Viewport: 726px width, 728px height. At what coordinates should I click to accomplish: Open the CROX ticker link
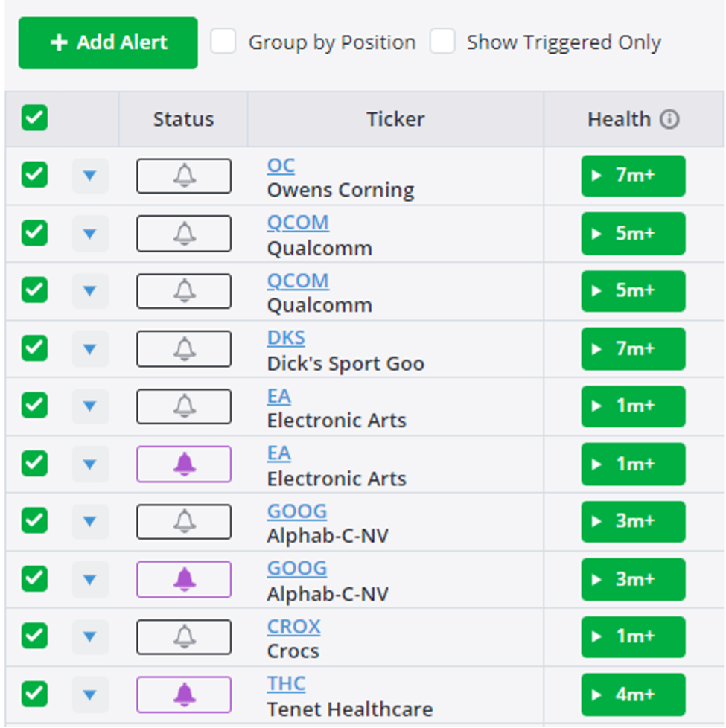(x=293, y=626)
